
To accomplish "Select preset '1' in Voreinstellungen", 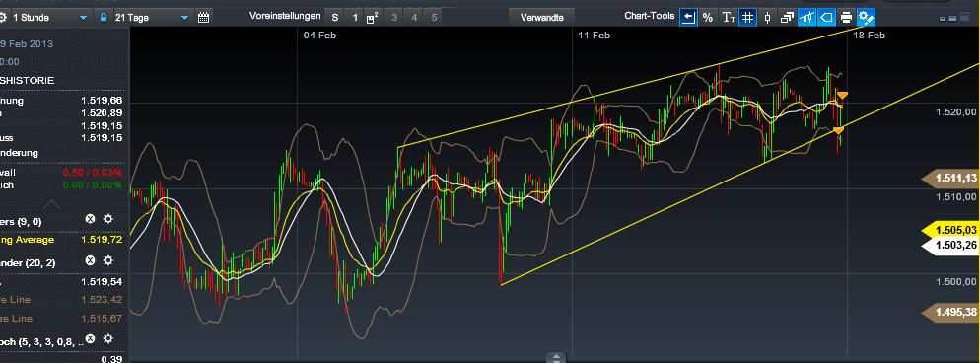I will tap(354, 18).
